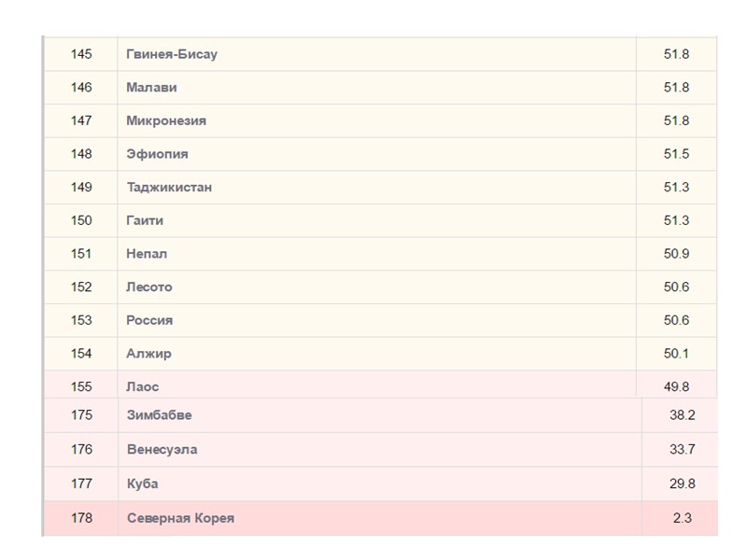Viewport: 747px width, 560px height.
Task: Click Зимбабве in the table
Action: (x=159, y=415)
